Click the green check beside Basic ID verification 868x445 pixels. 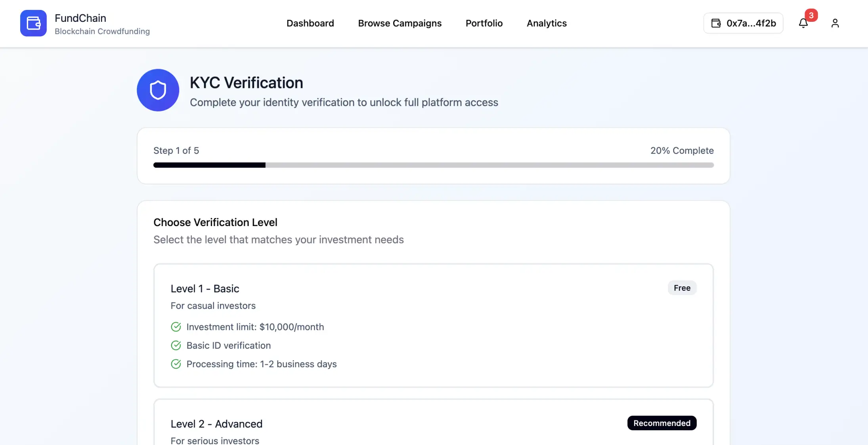tap(176, 345)
